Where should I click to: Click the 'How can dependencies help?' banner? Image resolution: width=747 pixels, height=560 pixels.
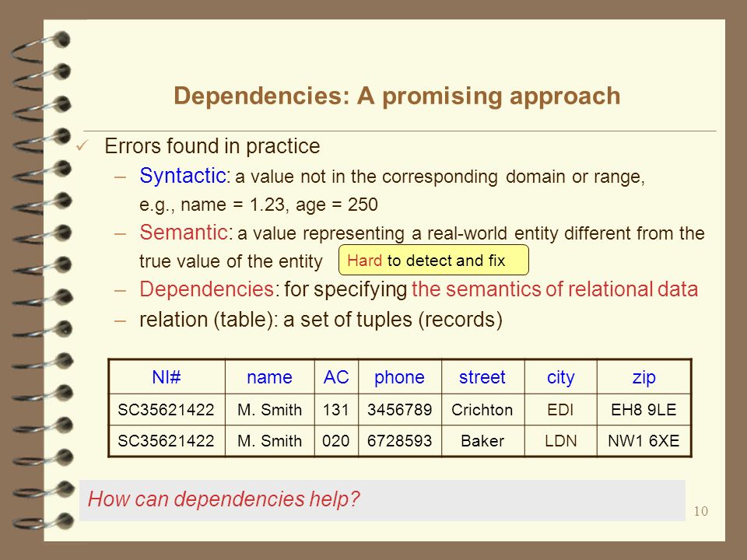(382, 500)
